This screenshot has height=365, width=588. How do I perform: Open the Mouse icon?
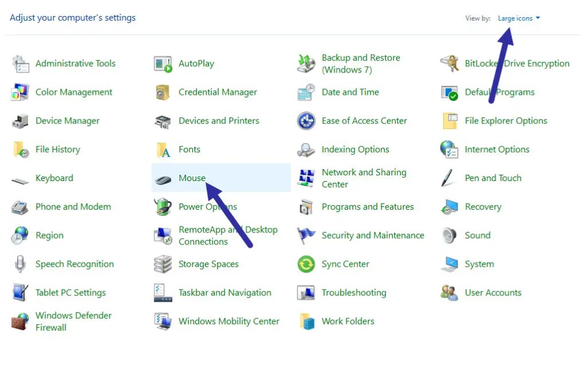coord(163,179)
